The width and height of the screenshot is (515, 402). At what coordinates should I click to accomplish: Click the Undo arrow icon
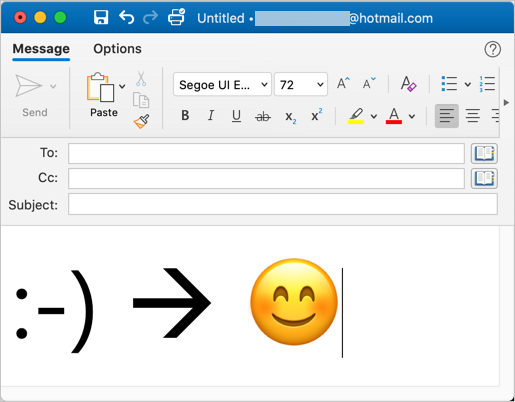click(x=127, y=17)
